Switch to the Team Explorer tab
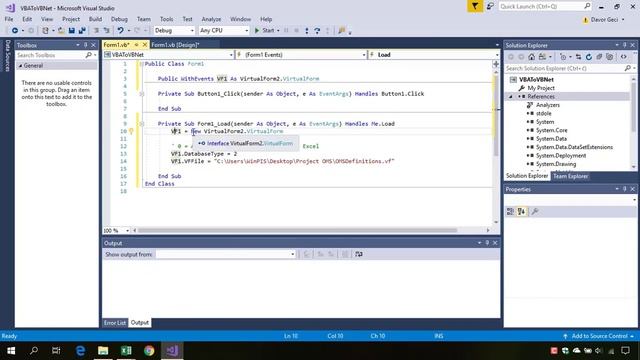Image resolution: width=640 pixels, height=360 pixels. pos(570,176)
